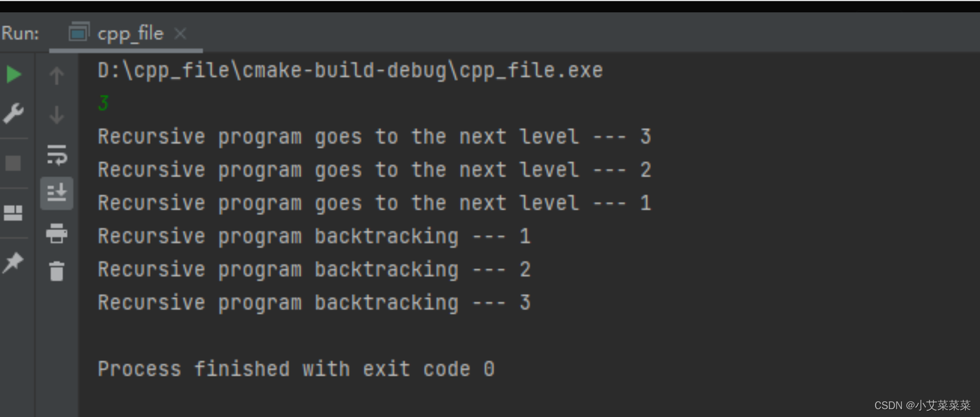Click the "Process finished with exit code 0" line
The image size is (980, 417).
tap(295, 369)
